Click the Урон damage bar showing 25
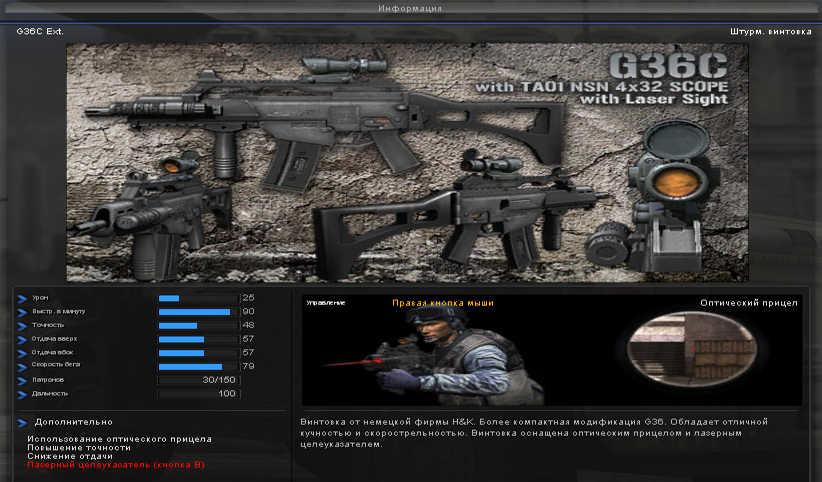This screenshot has width=822, height=482. (x=199, y=298)
